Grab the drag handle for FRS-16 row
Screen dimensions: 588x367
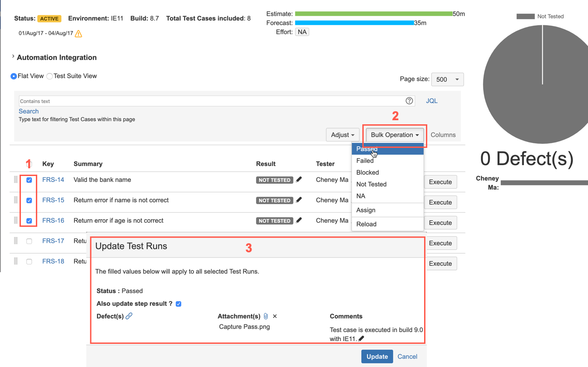point(16,220)
